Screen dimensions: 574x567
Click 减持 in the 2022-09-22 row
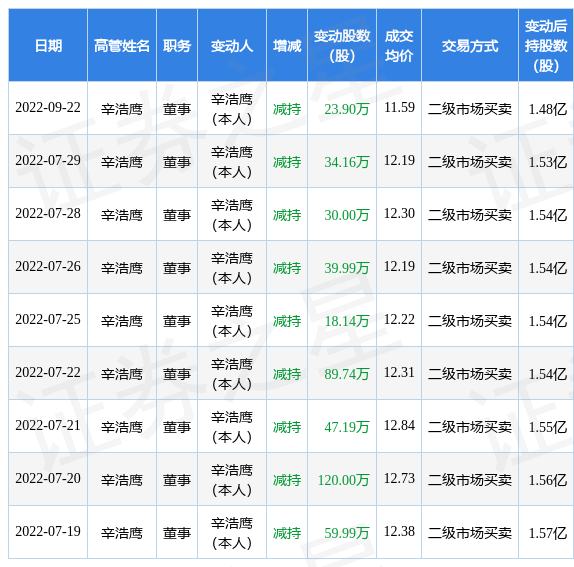287,109
